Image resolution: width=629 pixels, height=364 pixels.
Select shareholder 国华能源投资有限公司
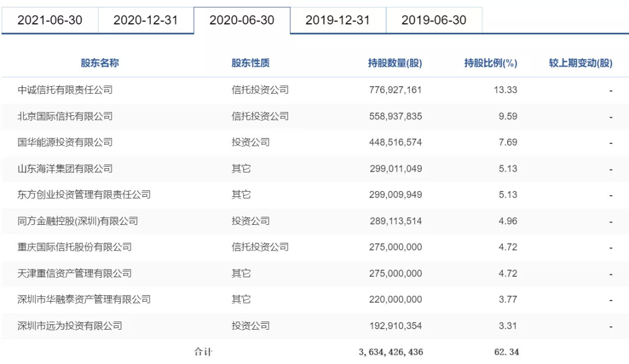tap(65, 143)
